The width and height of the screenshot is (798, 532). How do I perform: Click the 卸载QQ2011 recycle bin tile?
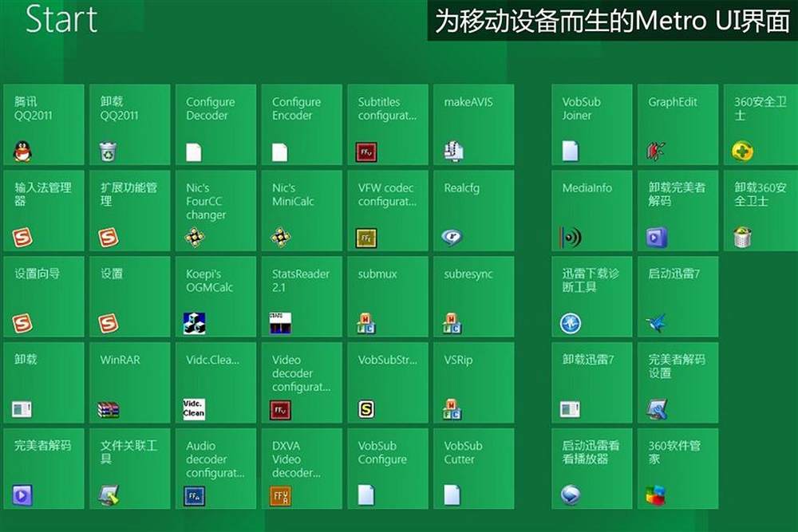pos(130,124)
